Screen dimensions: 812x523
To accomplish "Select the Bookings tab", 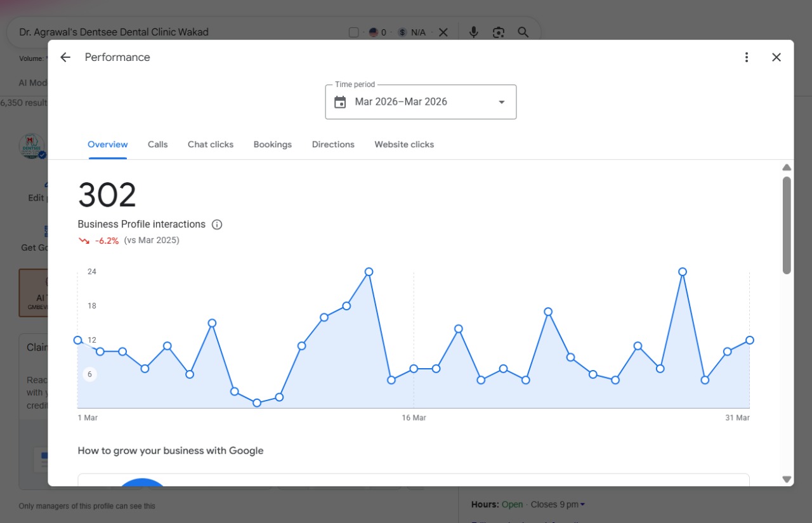I will pos(273,145).
